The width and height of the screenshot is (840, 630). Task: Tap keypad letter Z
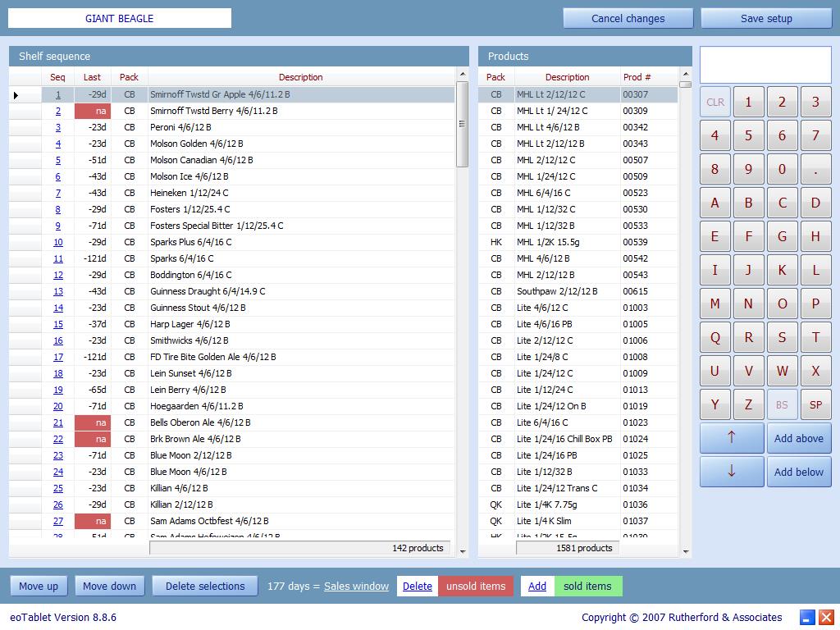pyautogui.click(x=748, y=404)
